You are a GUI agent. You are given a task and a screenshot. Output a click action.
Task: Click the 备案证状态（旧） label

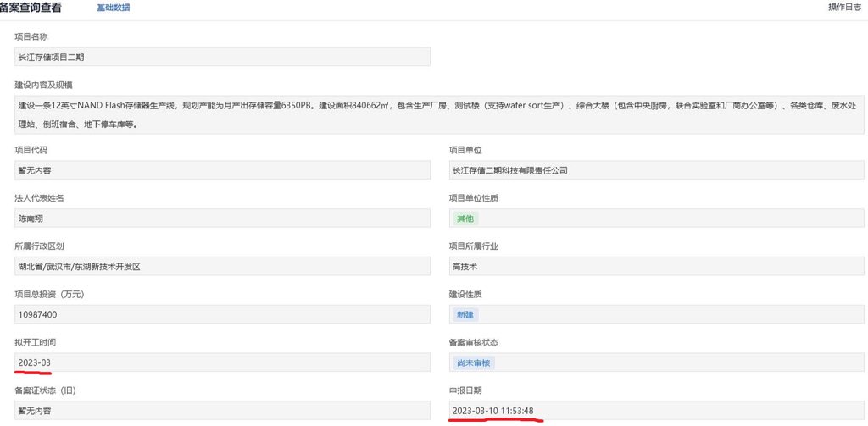click(x=45, y=390)
